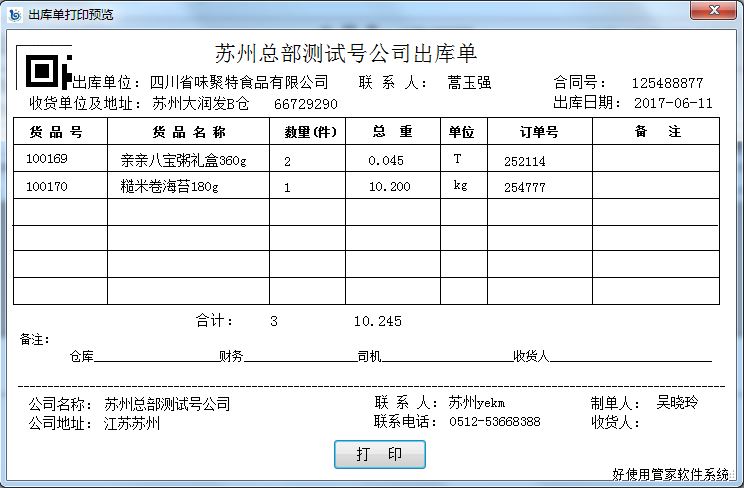
Task: Close the 出库单打印预览 window
Action: [x=713, y=11]
